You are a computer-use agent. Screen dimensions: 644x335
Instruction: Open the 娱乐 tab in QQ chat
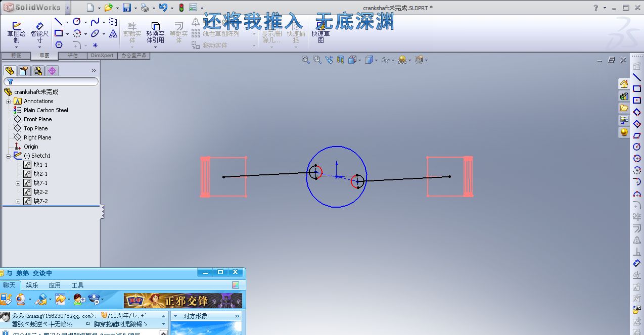pos(32,285)
